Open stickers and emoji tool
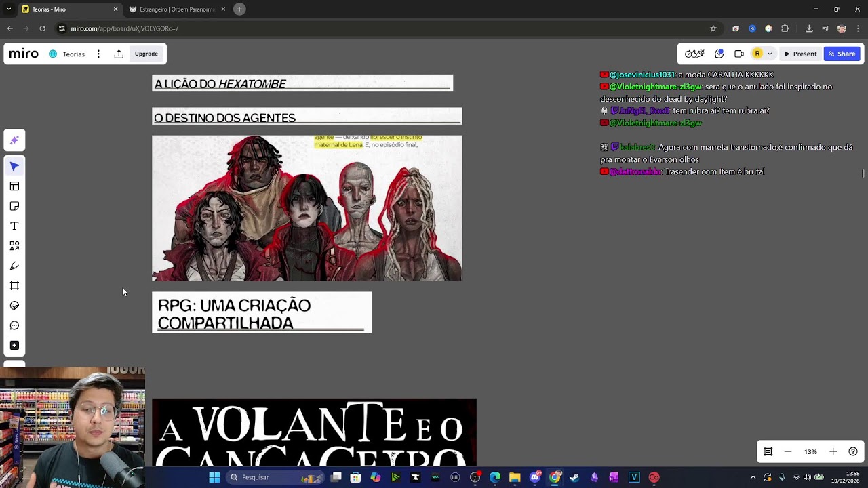Screen dimensions: 868x488 click(x=14, y=306)
